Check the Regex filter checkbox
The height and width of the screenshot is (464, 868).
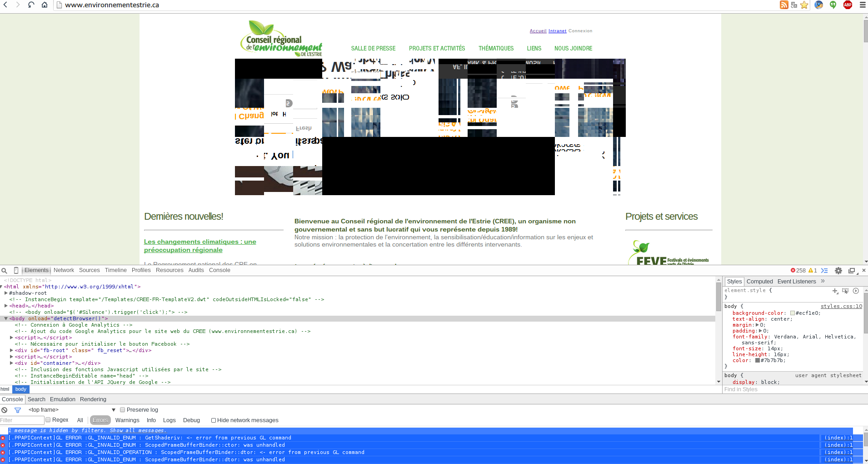point(48,420)
